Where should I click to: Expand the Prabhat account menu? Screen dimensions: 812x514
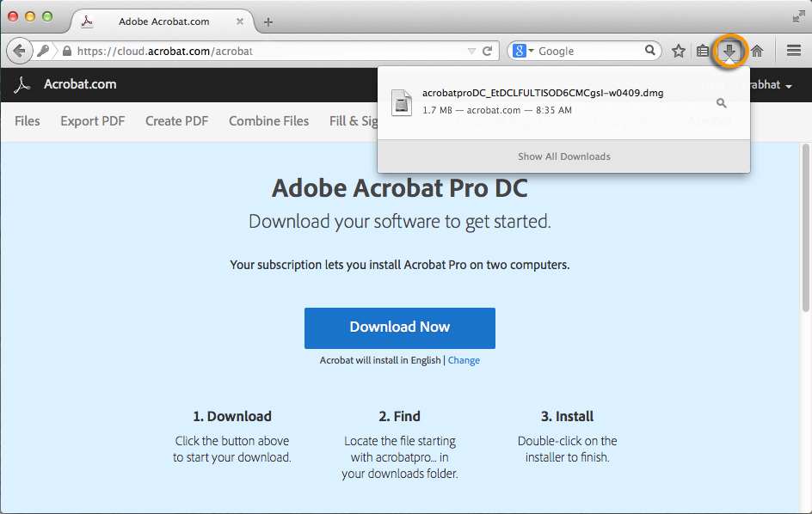[766, 85]
